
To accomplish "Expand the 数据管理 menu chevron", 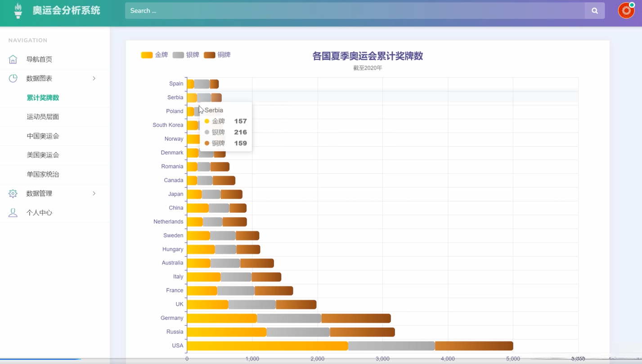I will [x=94, y=193].
